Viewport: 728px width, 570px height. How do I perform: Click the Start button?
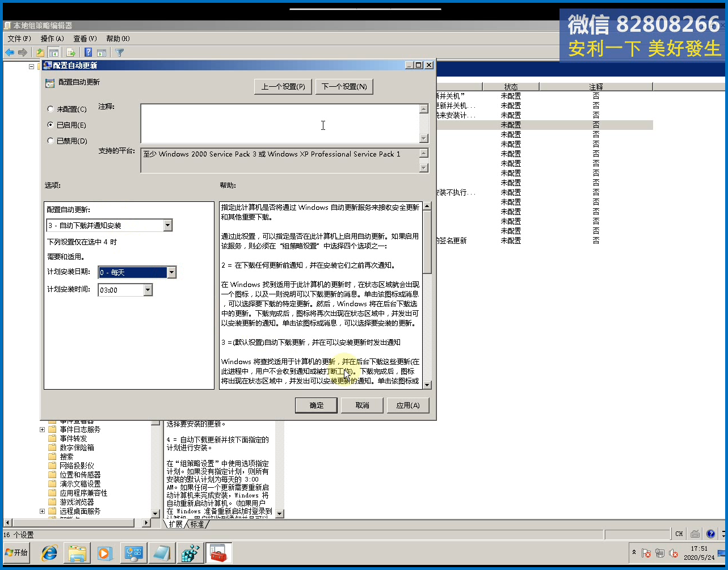(16, 552)
